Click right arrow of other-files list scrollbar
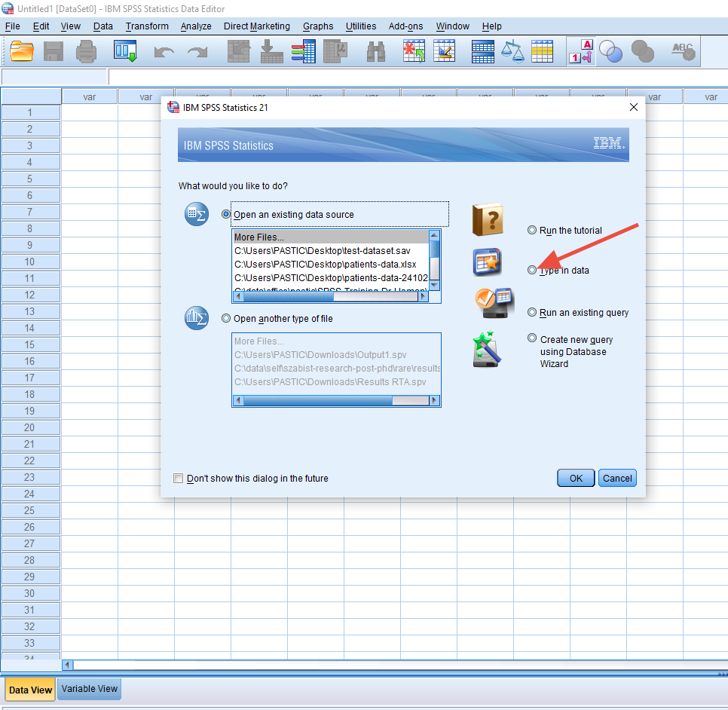This screenshot has height=710, width=728. [x=435, y=400]
